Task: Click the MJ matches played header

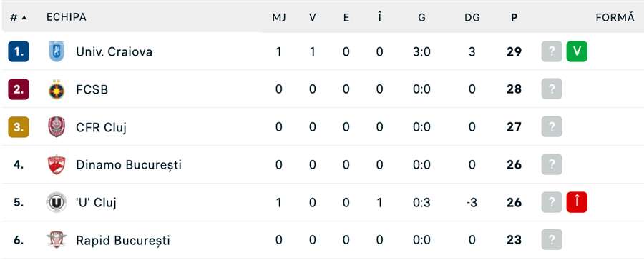Action: pos(279,18)
